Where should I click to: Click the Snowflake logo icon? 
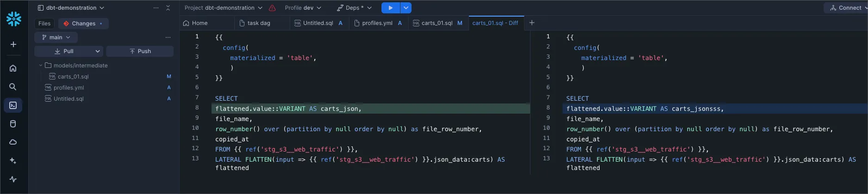click(14, 18)
